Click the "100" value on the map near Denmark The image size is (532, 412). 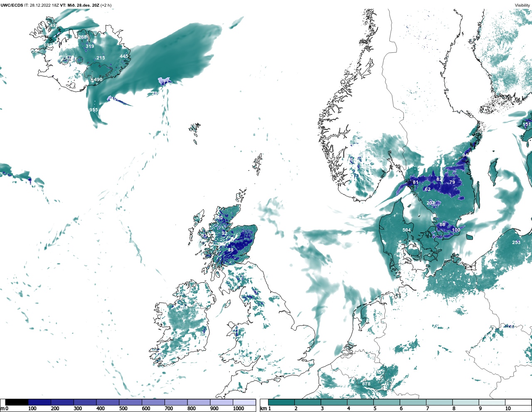(456, 230)
